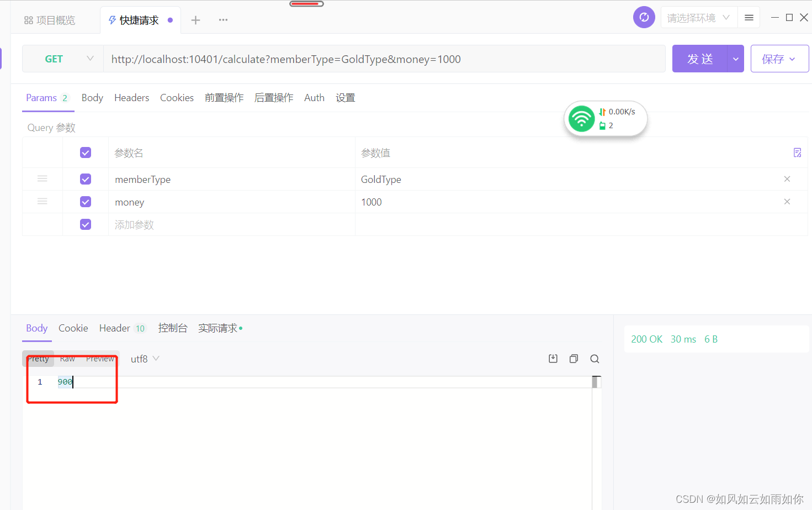Copy the response body icon
Screen dimensions: 812x510
574,359
